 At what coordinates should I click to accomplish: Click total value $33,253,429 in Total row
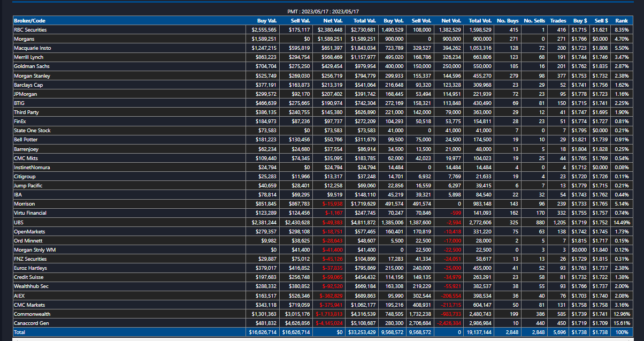pos(363,332)
